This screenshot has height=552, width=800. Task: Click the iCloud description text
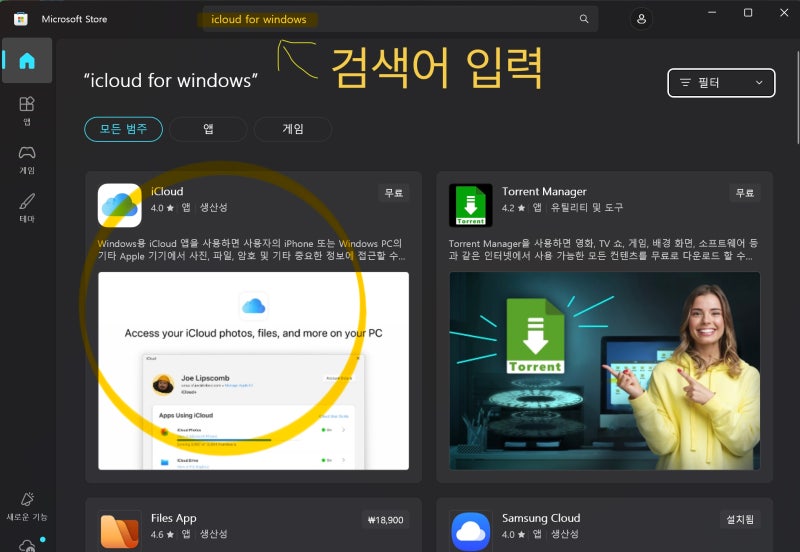(x=252, y=249)
